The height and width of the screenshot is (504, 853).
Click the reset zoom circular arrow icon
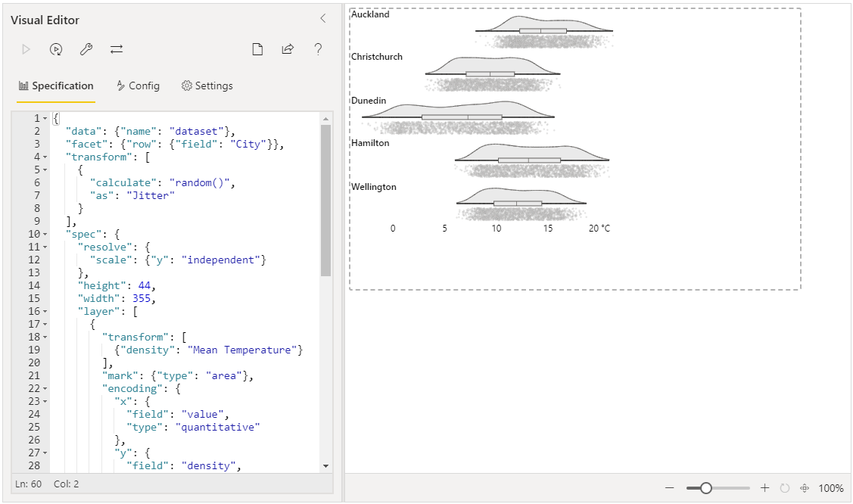pyautogui.click(x=784, y=488)
